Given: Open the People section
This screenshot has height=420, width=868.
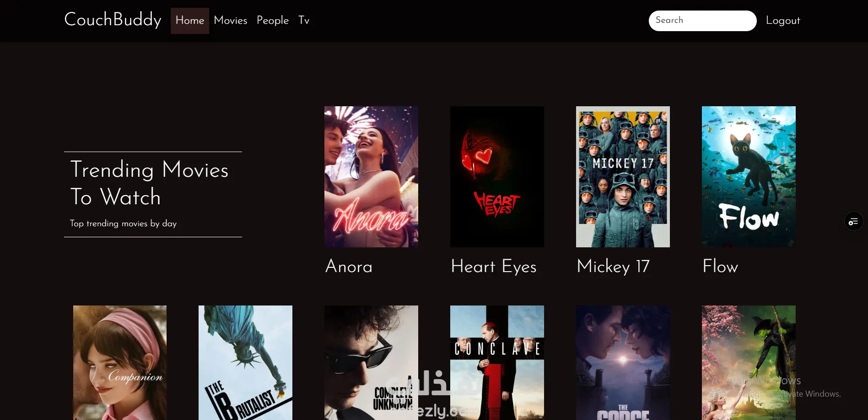Looking at the screenshot, I should (273, 21).
